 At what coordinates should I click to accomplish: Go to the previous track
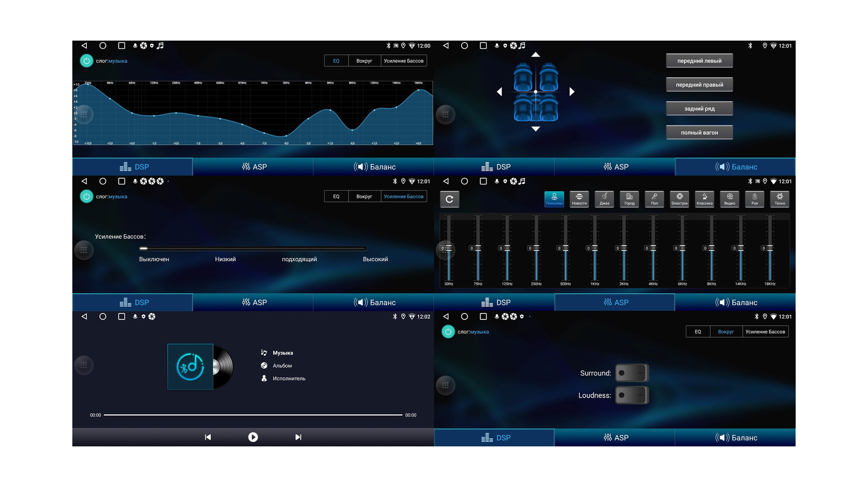click(208, 437)
